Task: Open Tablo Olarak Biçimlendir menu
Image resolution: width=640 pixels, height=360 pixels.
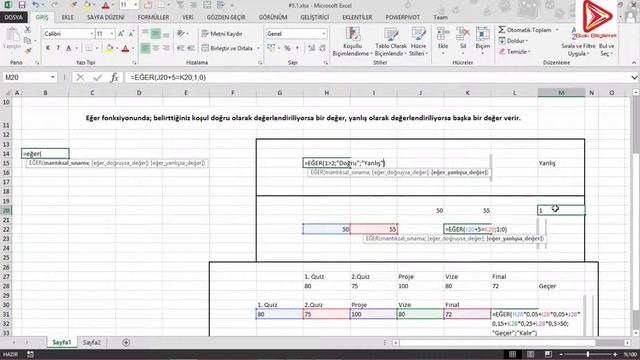Action: click(391, 42)
